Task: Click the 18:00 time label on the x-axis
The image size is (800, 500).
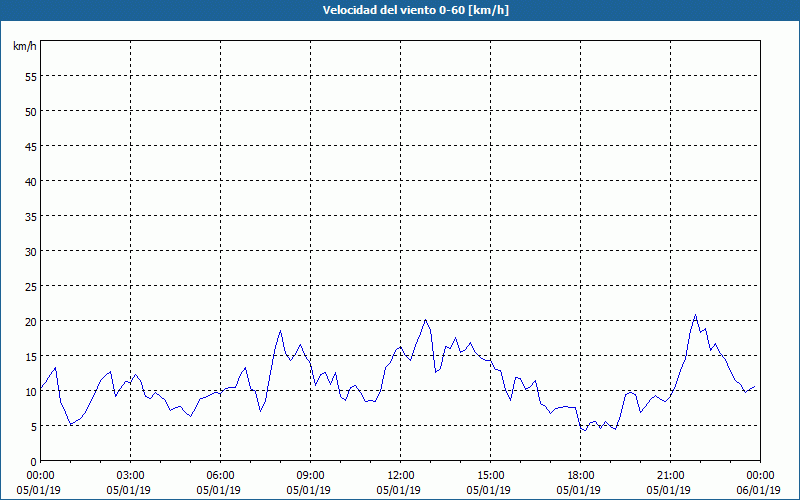Action: pyautogui.click(x=581, y=476)
